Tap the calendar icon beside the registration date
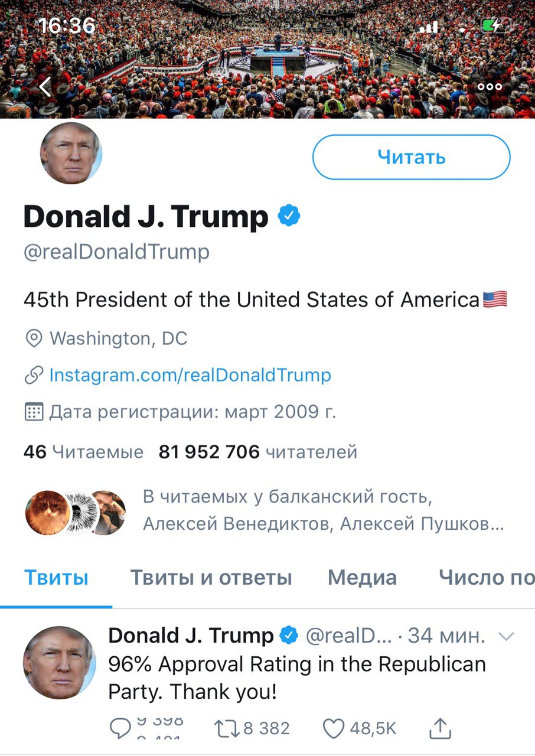 (34, 412)
